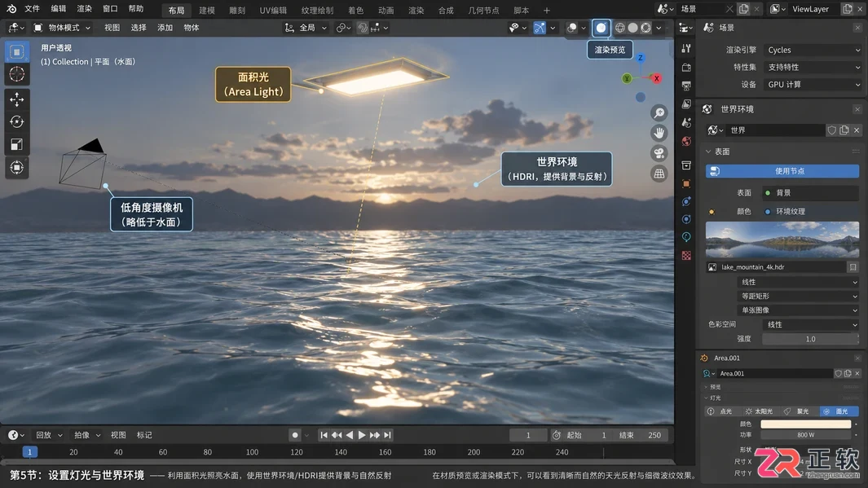Select Area light type

[x=838, y=411]
